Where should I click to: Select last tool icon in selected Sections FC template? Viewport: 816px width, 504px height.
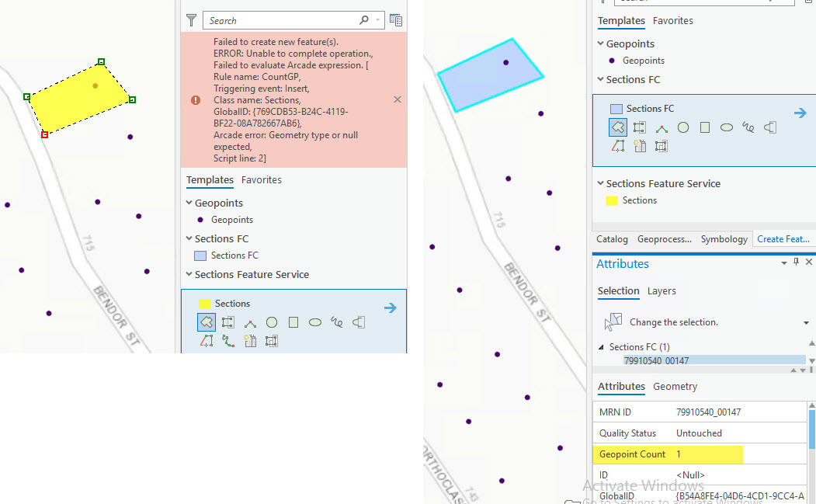pos(661,146)
